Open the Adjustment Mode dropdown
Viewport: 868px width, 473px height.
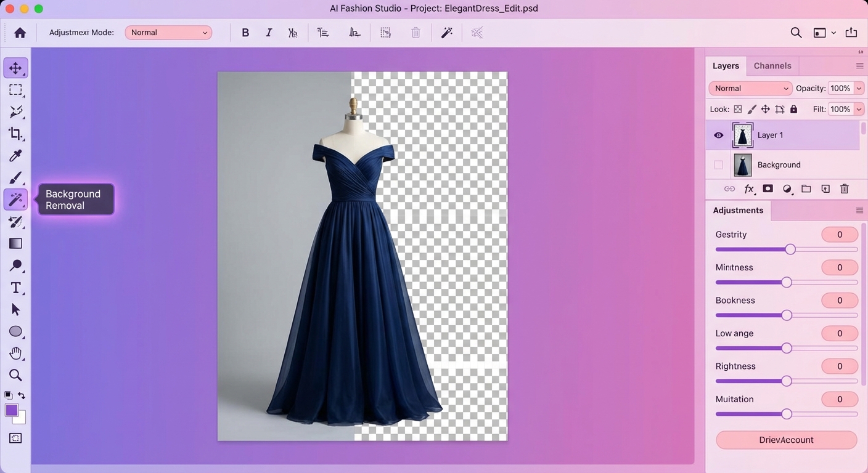[168, 33]
